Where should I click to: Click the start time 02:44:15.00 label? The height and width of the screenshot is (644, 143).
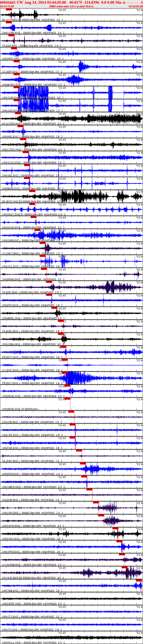click(x=7, y=6)
